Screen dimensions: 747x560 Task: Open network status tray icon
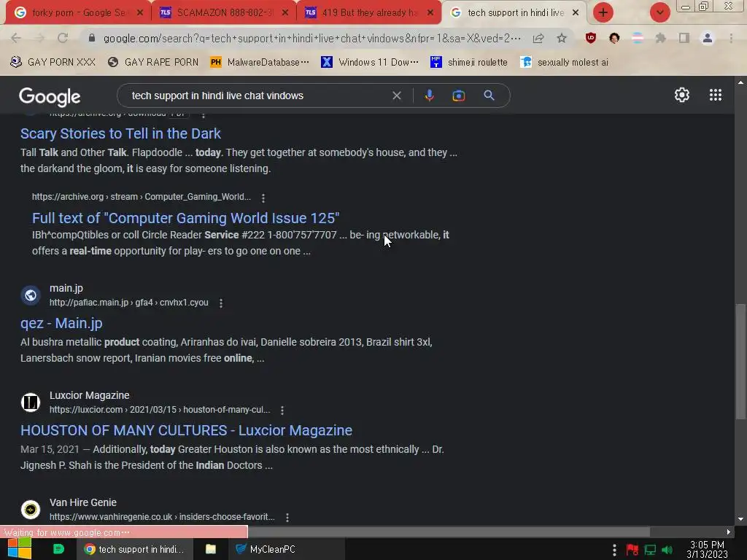(x=650, y=550)
